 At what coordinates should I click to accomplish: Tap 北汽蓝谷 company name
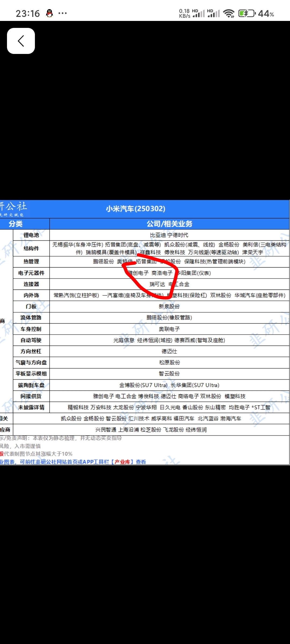[x=208, y=419]
